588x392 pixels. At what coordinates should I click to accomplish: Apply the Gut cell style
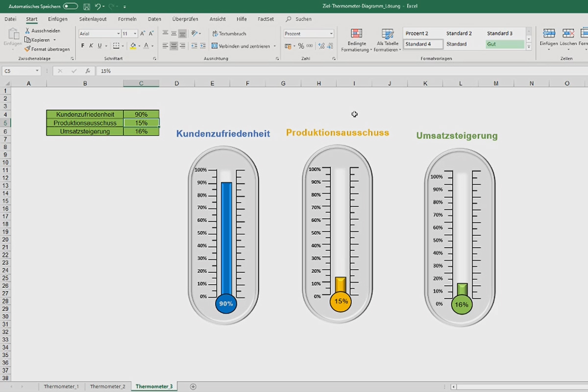505,44
